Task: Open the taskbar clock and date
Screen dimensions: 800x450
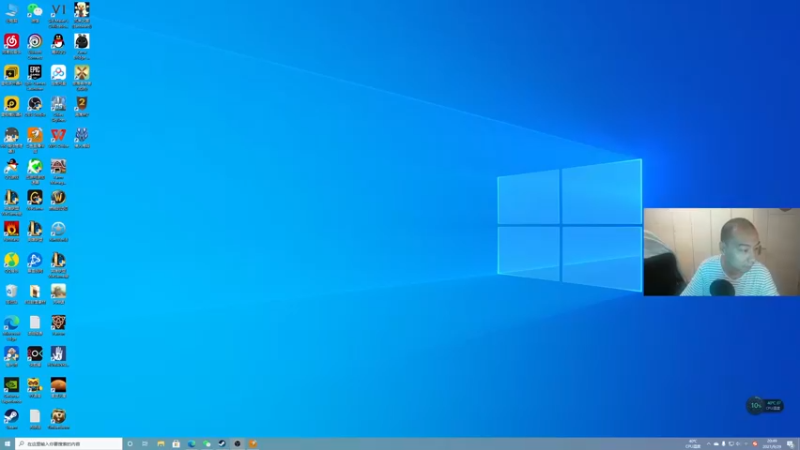Action: click(771, 444)
